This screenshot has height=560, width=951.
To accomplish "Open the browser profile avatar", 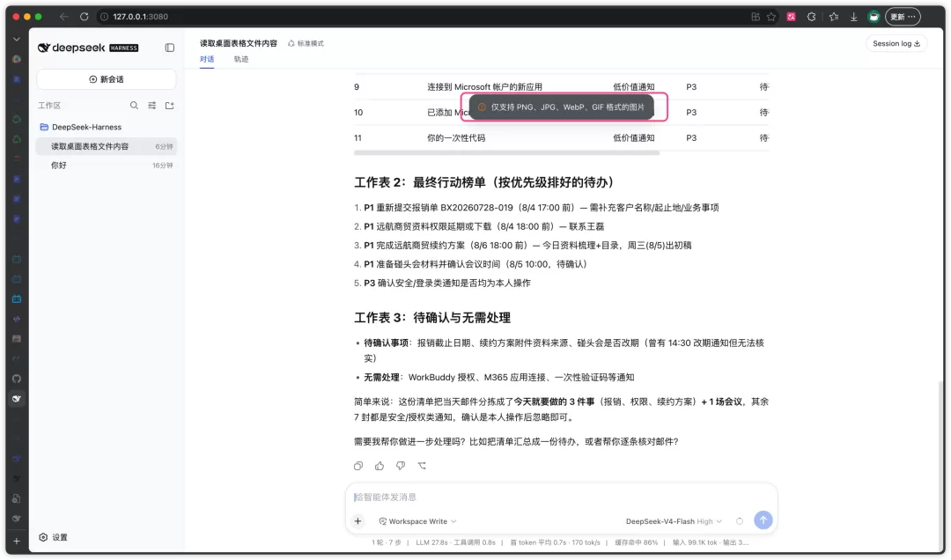I will click(x=874, y=17).
